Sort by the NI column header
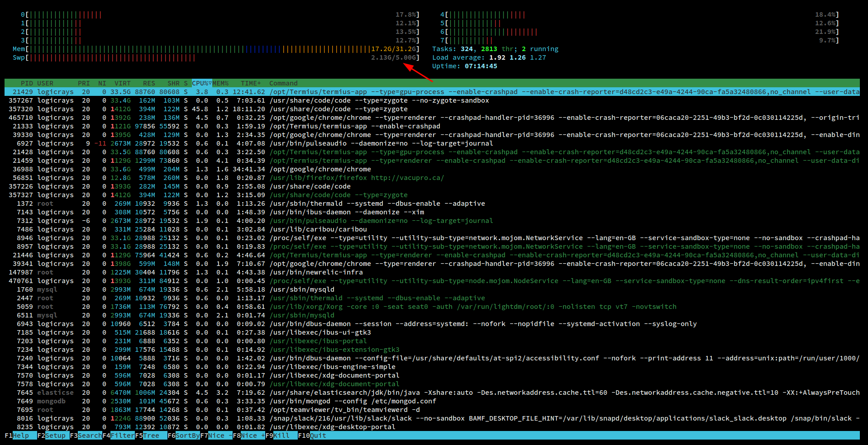Screen dimensions: 868x445 102,83
